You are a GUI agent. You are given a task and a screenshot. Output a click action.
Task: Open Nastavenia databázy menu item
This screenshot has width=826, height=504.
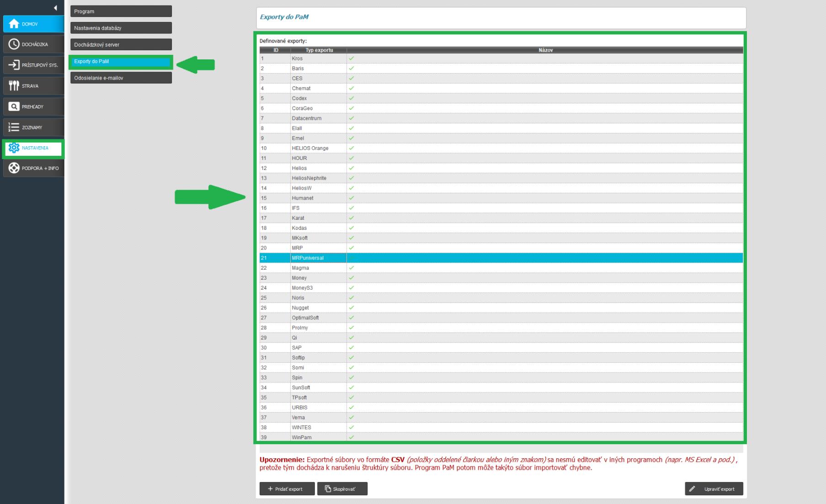[x=121, y=28]
